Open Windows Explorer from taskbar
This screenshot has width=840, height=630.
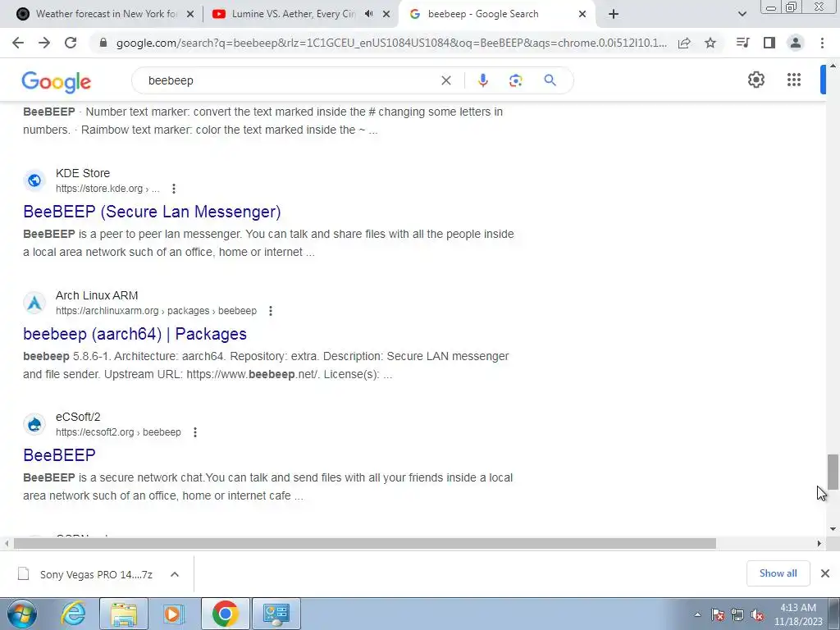pyautogui.click(x=123, y=614)
